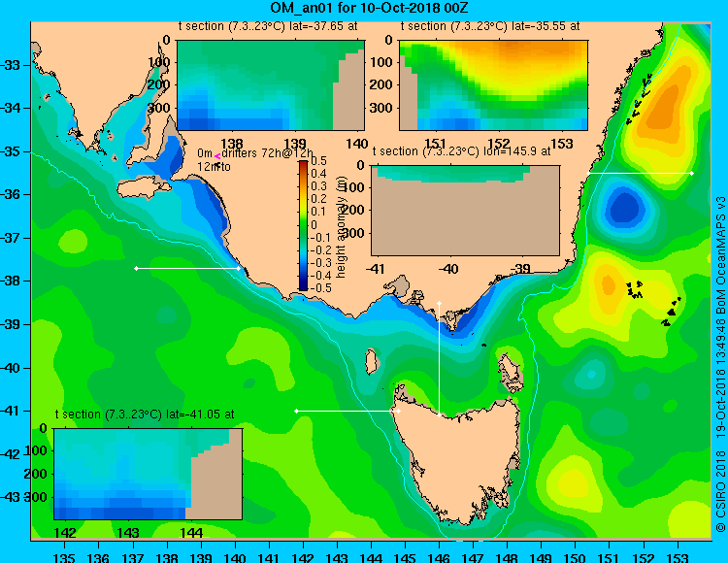Screen dimensions: 728x563
Task: Click main longitude axis label "147"
Action: pyautogui.click(x=473, y=557)
